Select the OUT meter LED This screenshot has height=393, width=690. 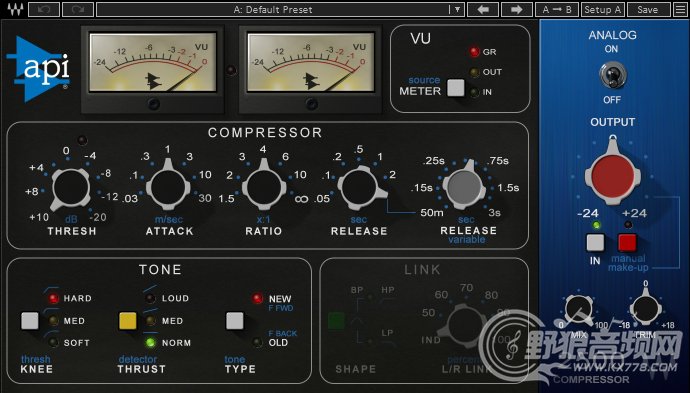[474, 72]
